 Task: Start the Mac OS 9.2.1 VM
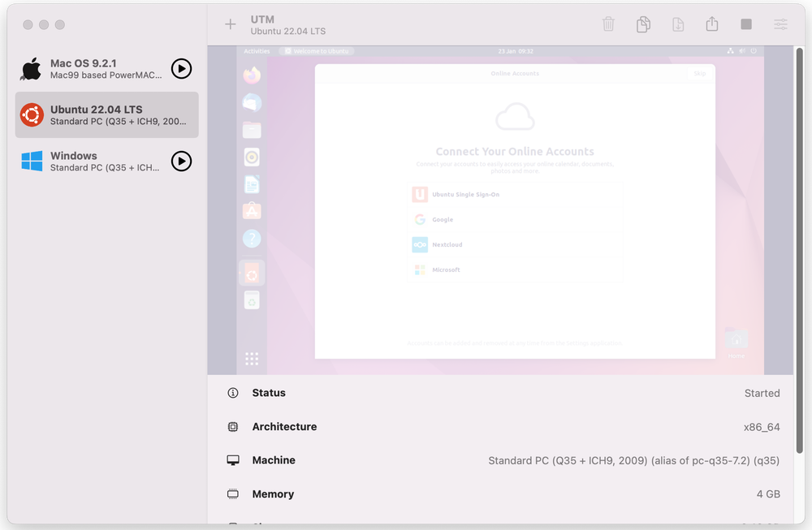coord(181,69)
